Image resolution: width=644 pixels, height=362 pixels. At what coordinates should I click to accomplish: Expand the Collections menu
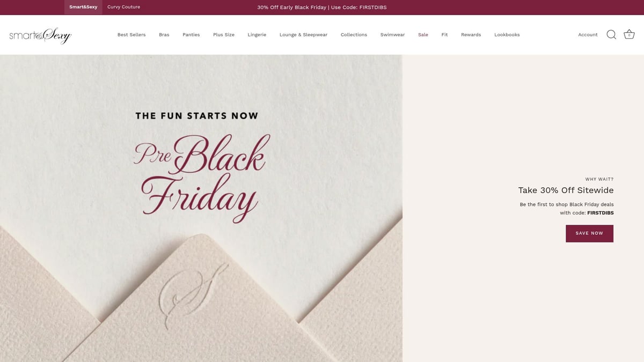tap(354, 35)
